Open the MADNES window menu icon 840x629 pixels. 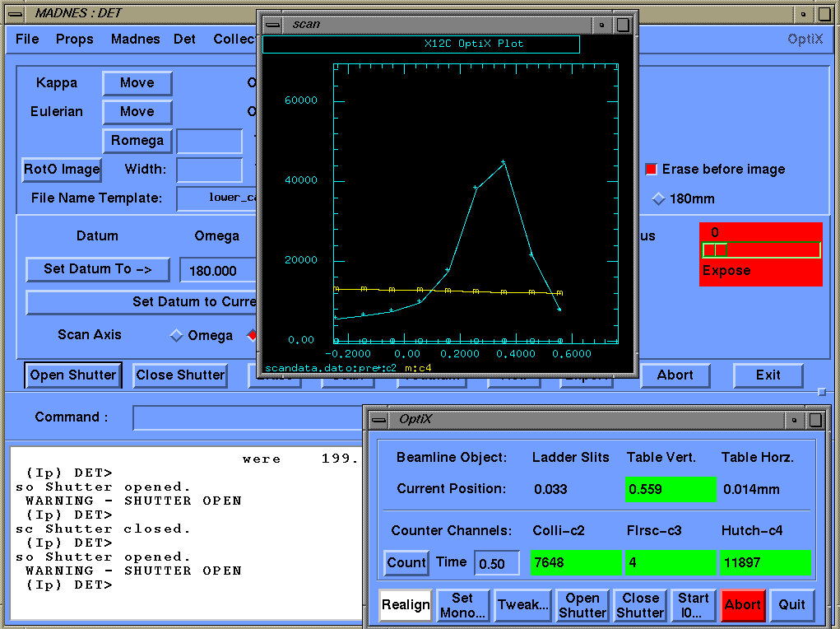tap(16, 13)
